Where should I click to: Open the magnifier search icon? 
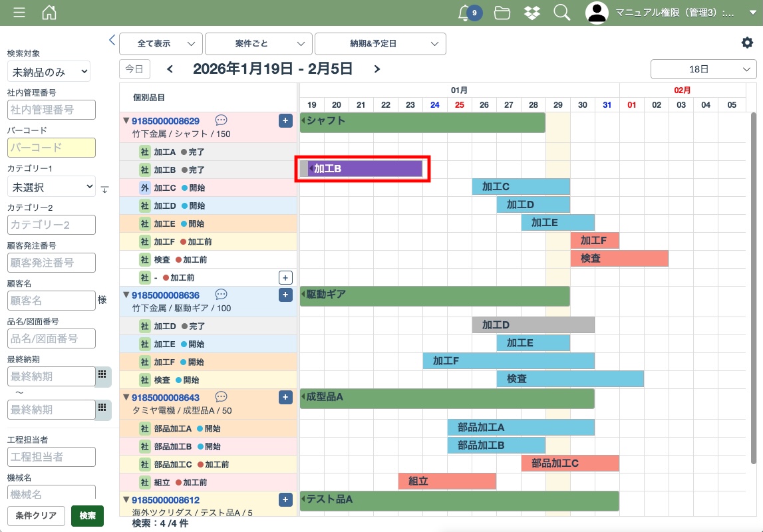(562, 13)
